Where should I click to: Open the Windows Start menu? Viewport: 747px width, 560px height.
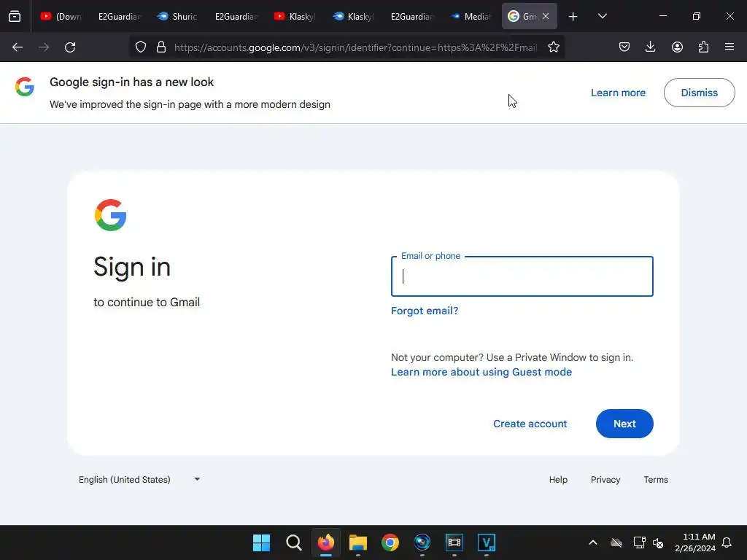[x=261, y=542]
